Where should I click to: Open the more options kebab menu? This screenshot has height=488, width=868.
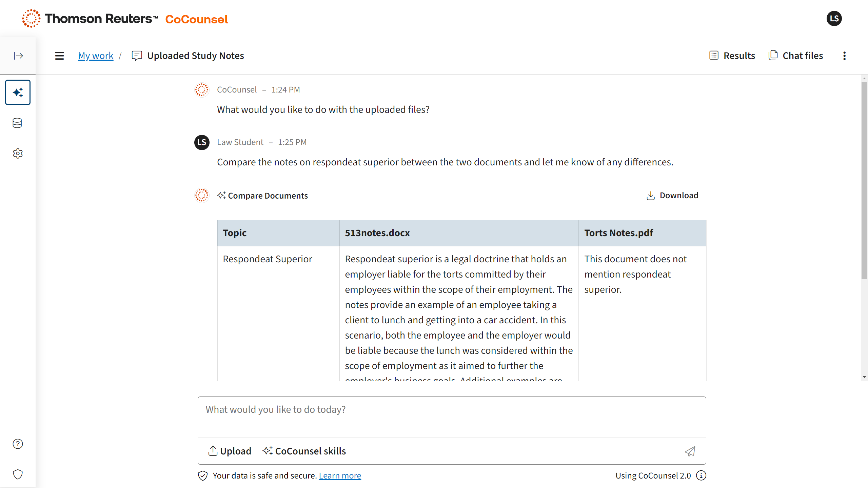coord(845,56)
